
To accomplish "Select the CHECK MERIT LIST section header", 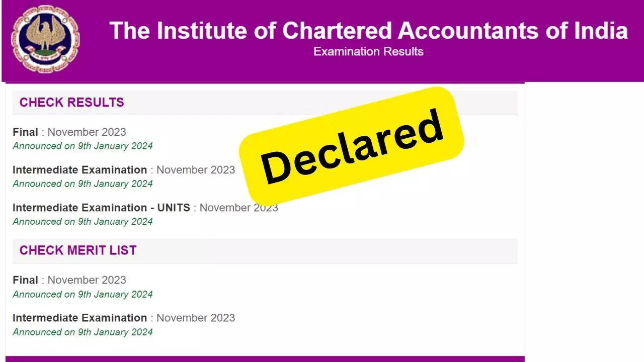I will tap(78, 250).
